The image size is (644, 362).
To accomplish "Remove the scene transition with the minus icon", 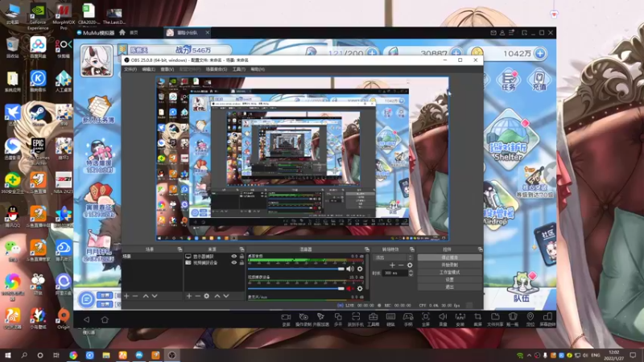I will (401, 265).
